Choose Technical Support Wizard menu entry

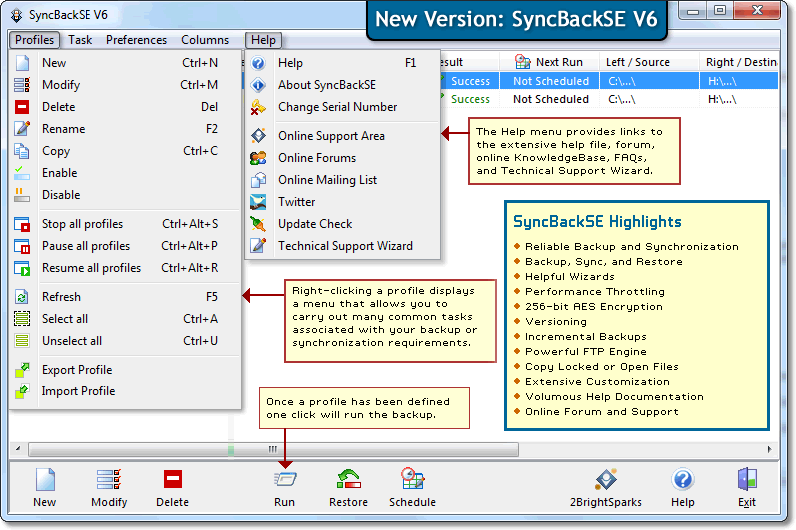345,246
